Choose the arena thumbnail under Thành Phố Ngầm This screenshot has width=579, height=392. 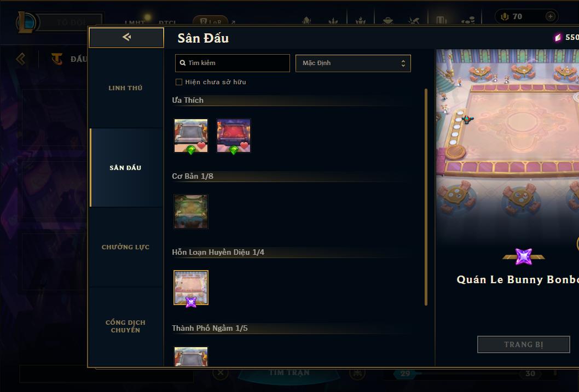tap(191, 356)
